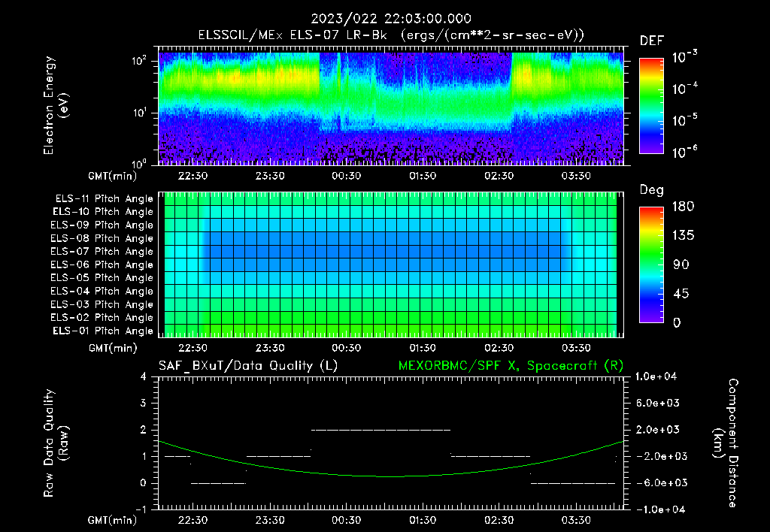Click the ELS-02 Pitch Angle row label
The height and width of the screenshot is (532, 770).
[x=102, y=318]
